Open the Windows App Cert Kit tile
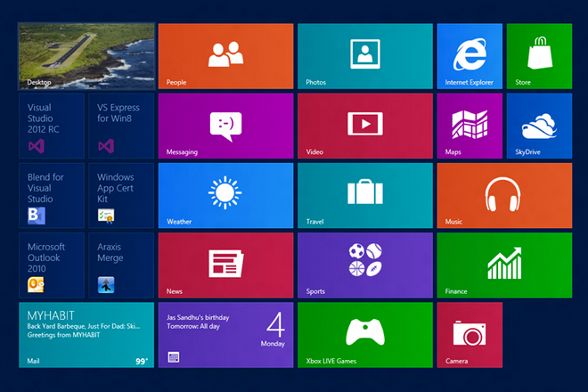This screenshot has height=392, width=588. click(x=121, y=195)
